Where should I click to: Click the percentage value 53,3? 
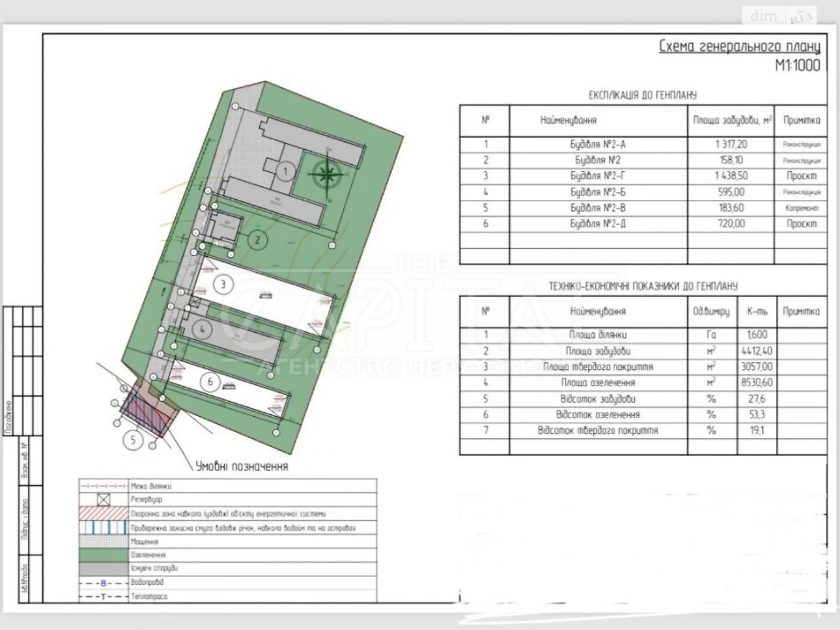tap(757, 415)
